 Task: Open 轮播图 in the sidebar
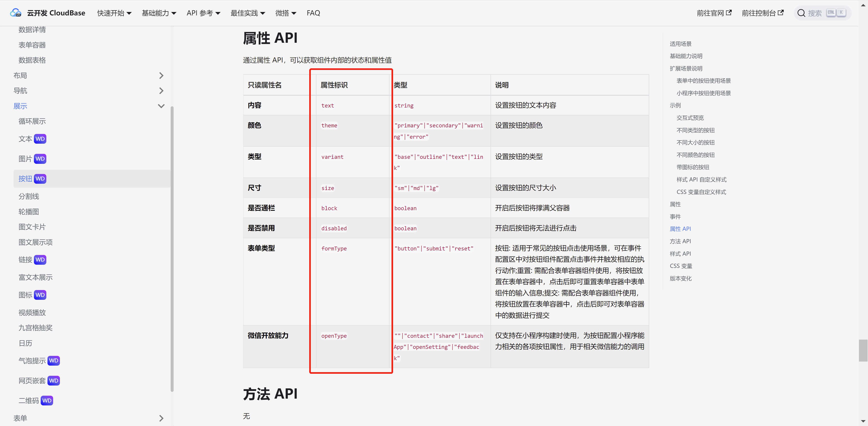[x=29, y=212]
